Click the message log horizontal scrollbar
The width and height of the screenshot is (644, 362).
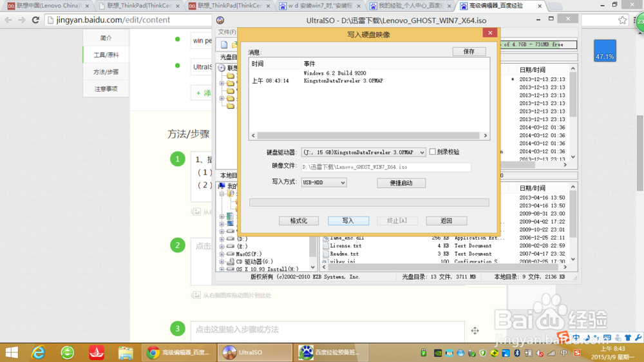pos(369,136)
